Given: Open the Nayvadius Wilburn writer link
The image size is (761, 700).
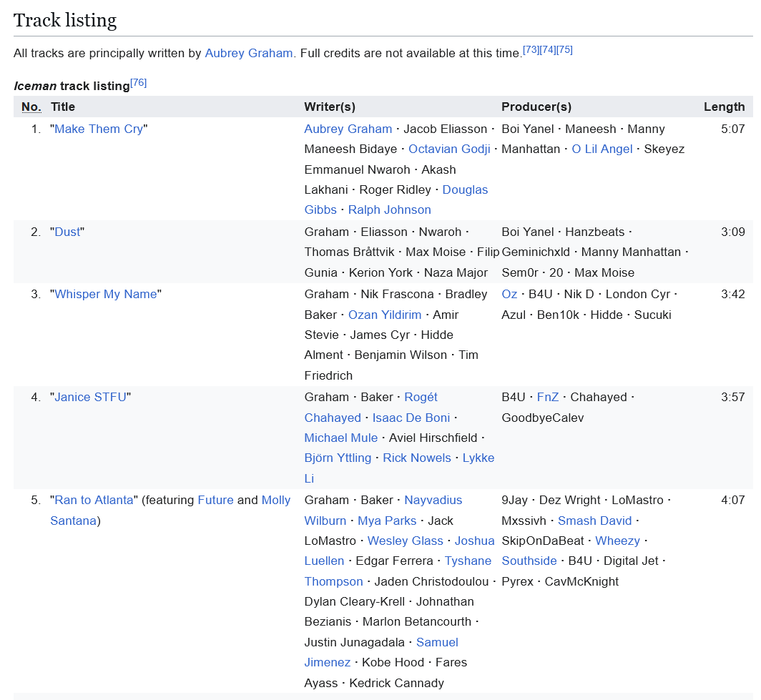Looking at the screenshot, I should 433,500.
